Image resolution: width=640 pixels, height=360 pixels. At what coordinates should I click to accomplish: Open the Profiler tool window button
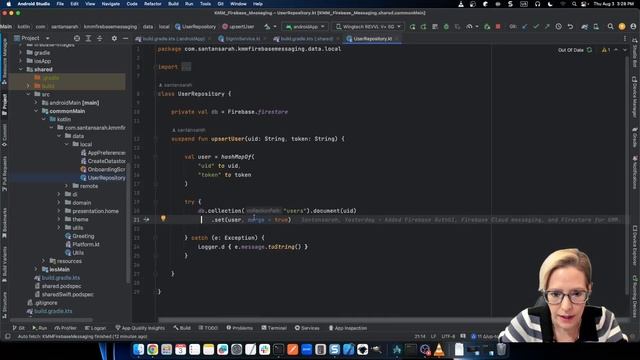(65, 328)
